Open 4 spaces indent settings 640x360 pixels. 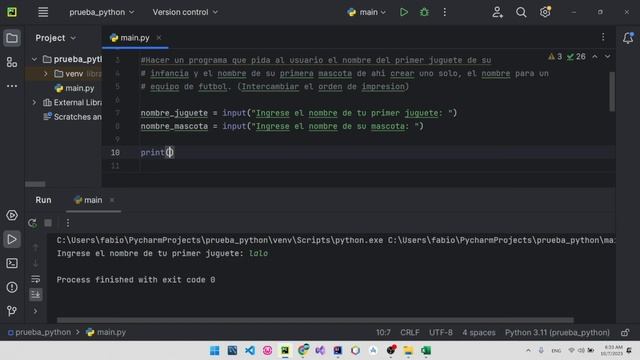[x=479, y=333]
